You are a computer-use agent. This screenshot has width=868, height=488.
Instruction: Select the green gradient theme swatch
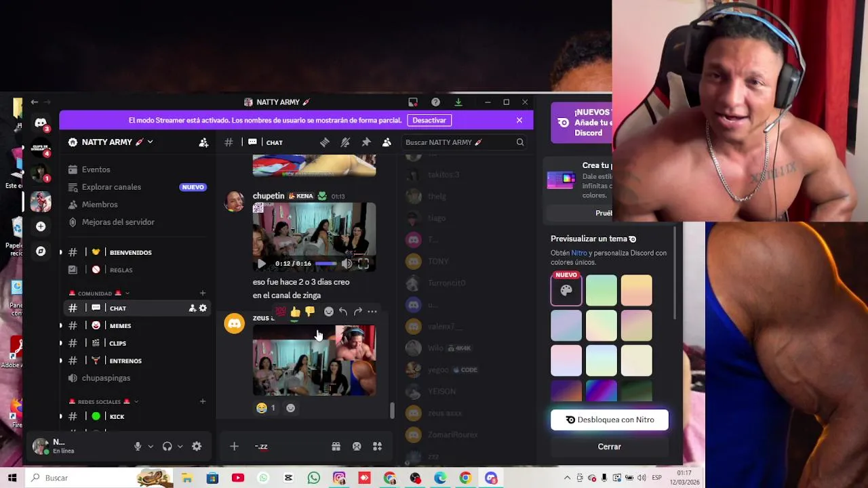pyautogui.click(x=601, y=290)
